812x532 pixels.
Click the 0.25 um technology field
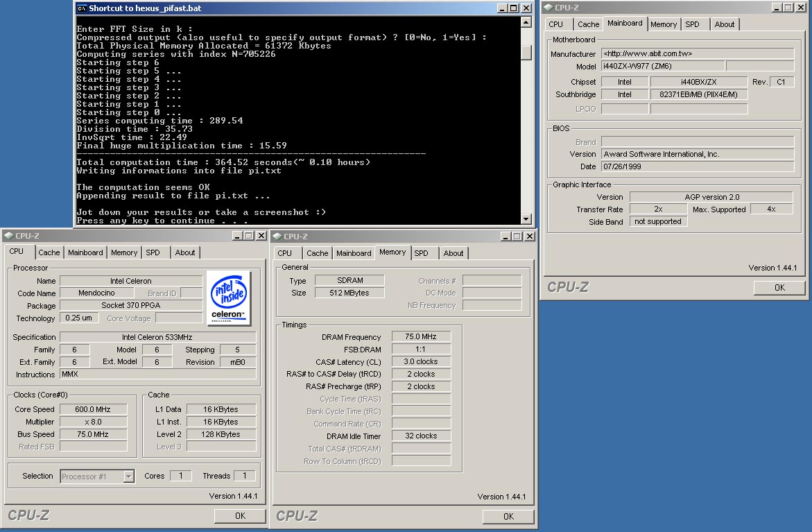79,318
